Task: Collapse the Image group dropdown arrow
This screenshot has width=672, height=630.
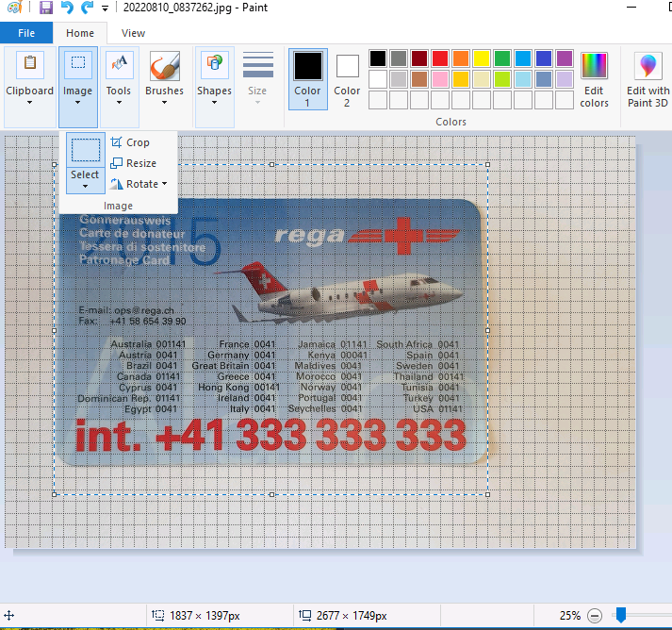Action: click(x=77, y=103)
